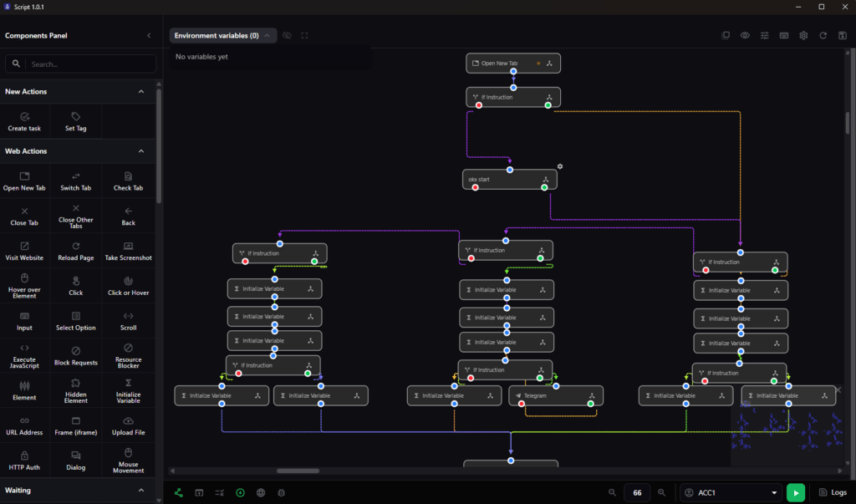
Task: Select the okx start node
Action: (510, 179)
